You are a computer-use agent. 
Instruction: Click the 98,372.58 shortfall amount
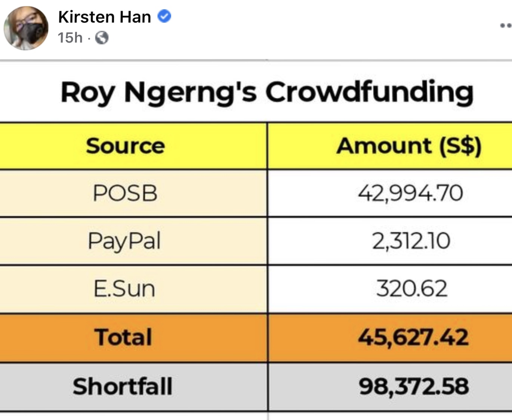click(414, 386)
